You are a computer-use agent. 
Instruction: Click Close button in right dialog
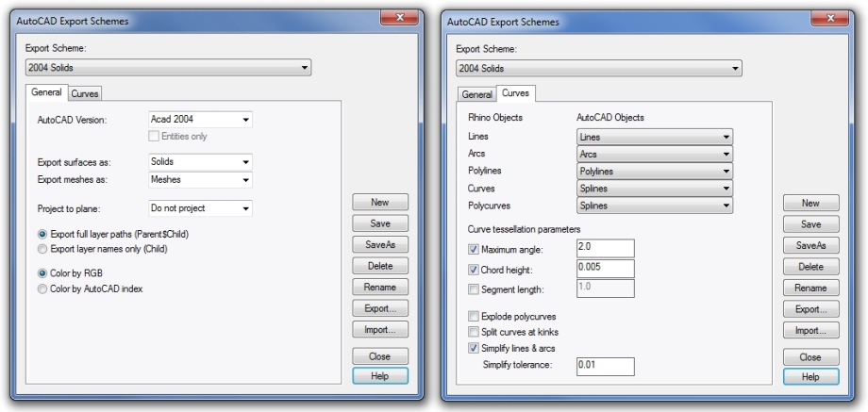click(x=811, y=356)
